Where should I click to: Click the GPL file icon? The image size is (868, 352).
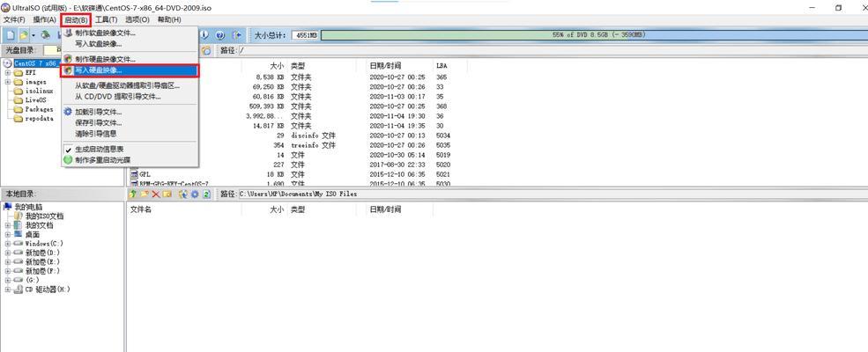coord(133,174)
